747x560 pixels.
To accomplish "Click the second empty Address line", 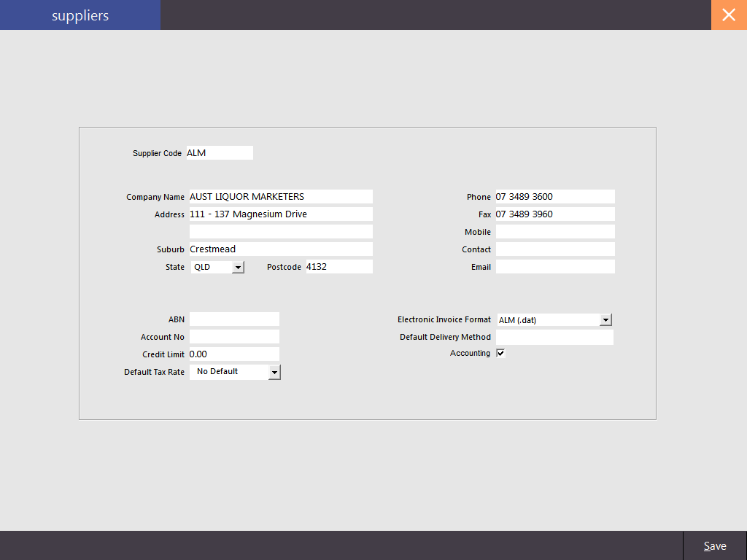I will click(x=281, y=231).
